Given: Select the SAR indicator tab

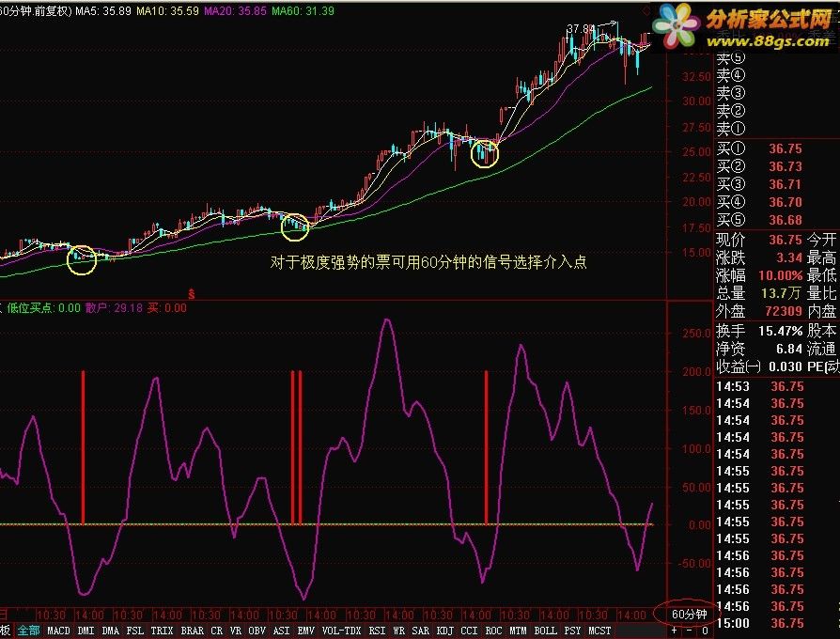Looking at the screenshot, I should pos(421,631).
